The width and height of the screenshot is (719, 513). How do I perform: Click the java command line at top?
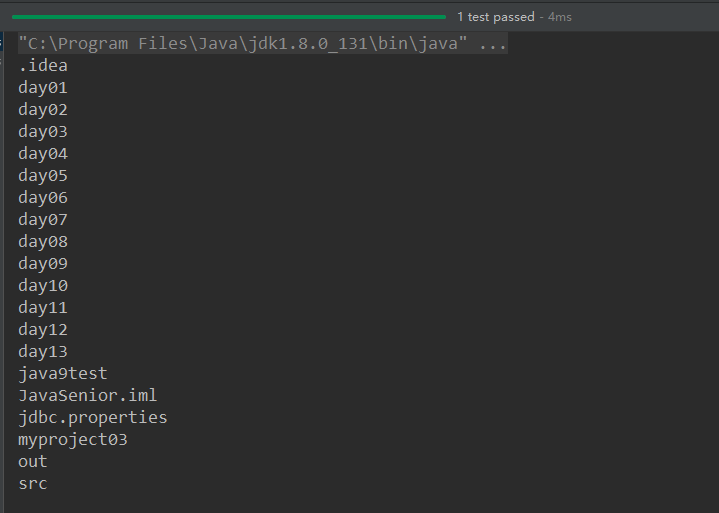click(x=262, y=44)
